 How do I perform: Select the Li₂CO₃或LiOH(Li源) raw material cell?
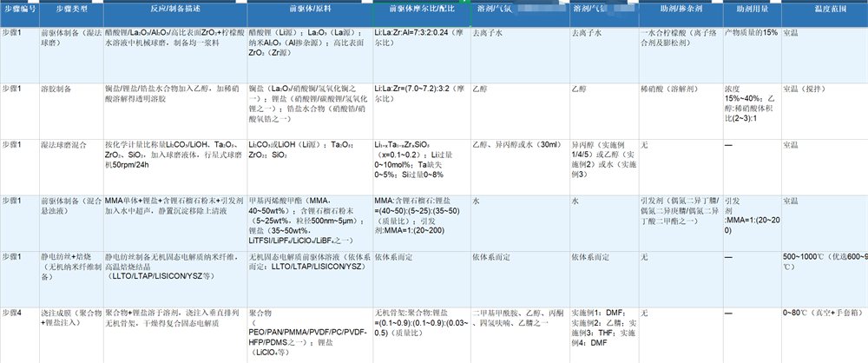click(x=310, y=167)
